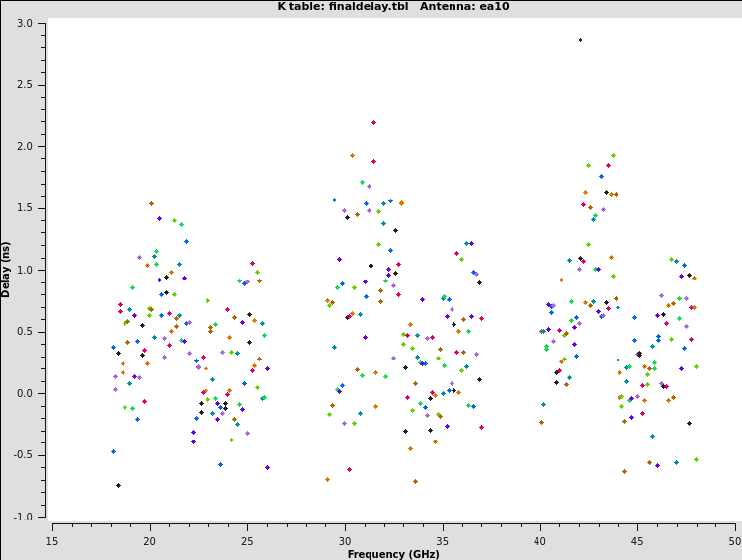The height and width of the screenshot is (560, 742).
Task: Select the orange point at -0.6 ns near 44 GHz
Action: coord(624,471)
